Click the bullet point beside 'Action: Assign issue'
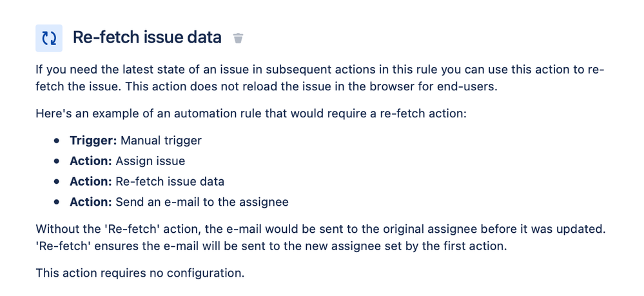Screen dimensions: 644x296 point(56,161)
